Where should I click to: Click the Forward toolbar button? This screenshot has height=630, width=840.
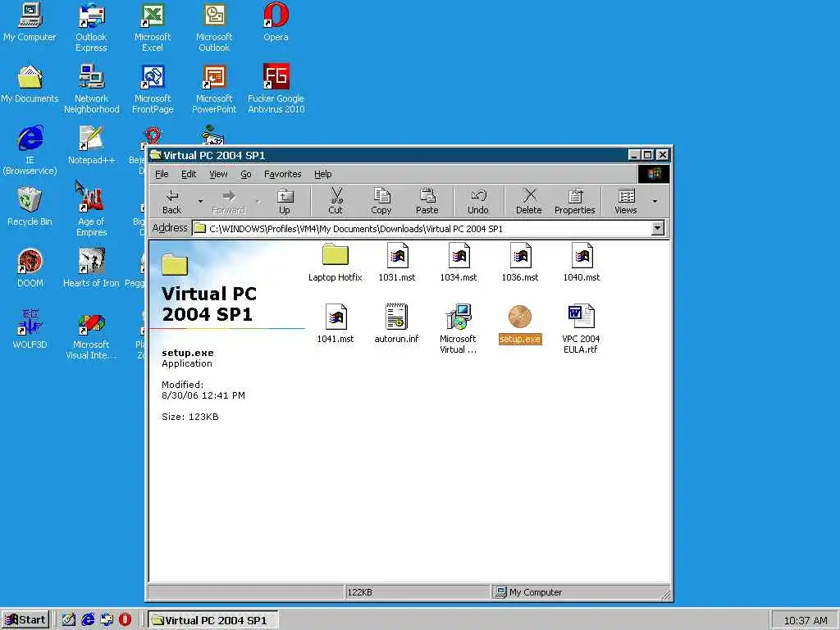(229, 202)
